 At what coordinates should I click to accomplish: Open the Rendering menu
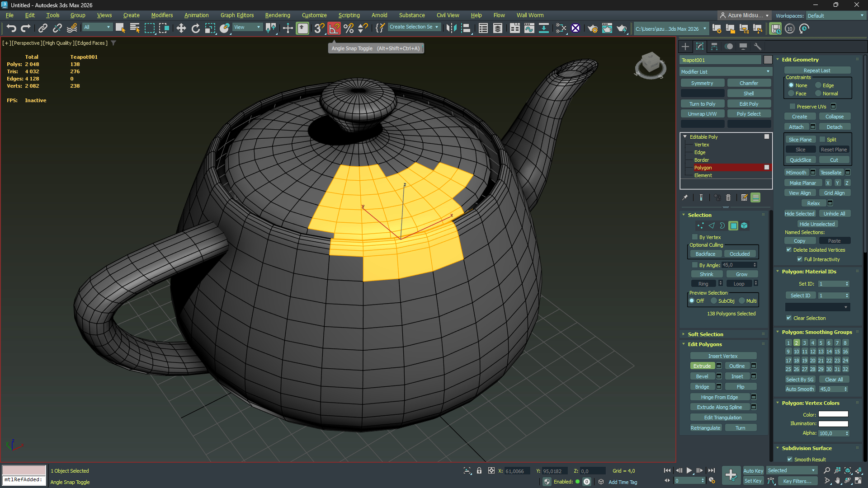[x=277, y=15]
